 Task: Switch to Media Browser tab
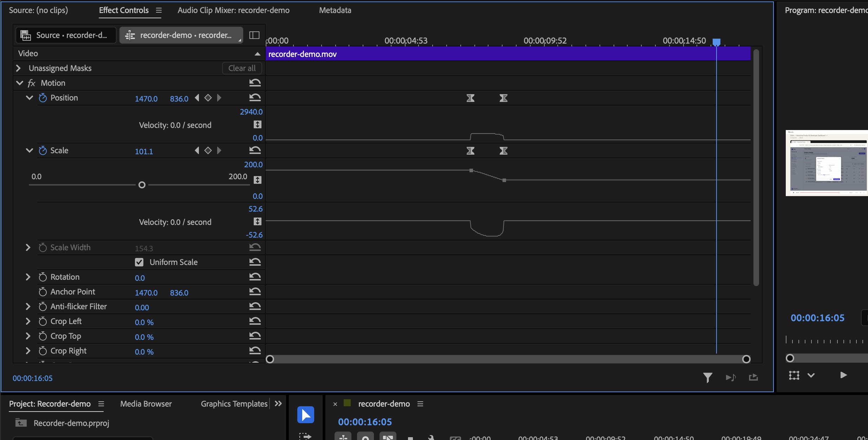[x=146, y=404]
